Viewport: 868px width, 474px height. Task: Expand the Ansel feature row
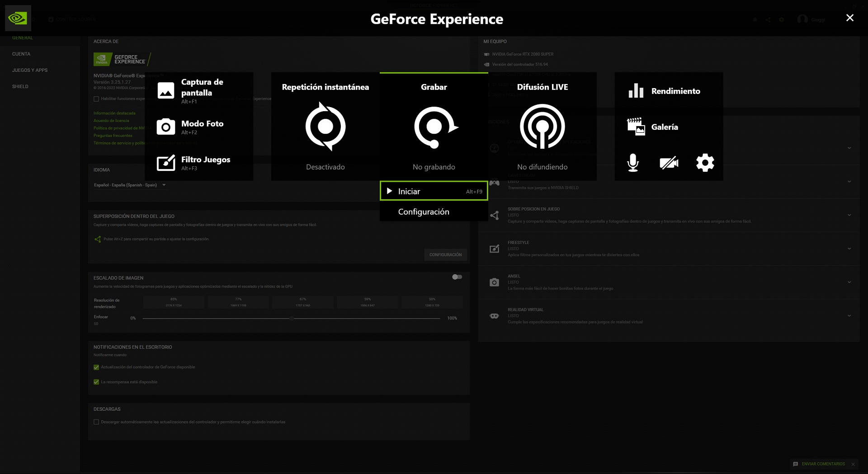point(849,282)
